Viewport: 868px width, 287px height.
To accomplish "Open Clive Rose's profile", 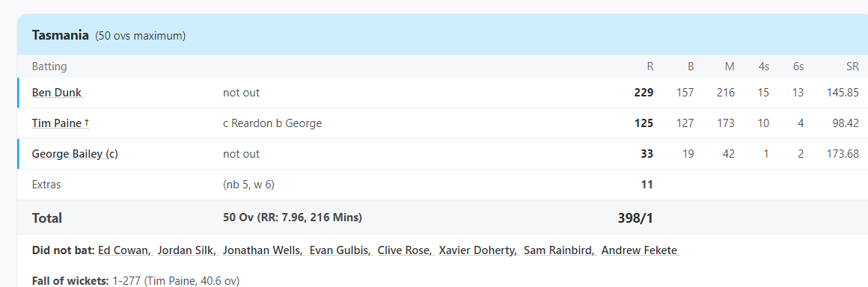I will coord(406,250).
